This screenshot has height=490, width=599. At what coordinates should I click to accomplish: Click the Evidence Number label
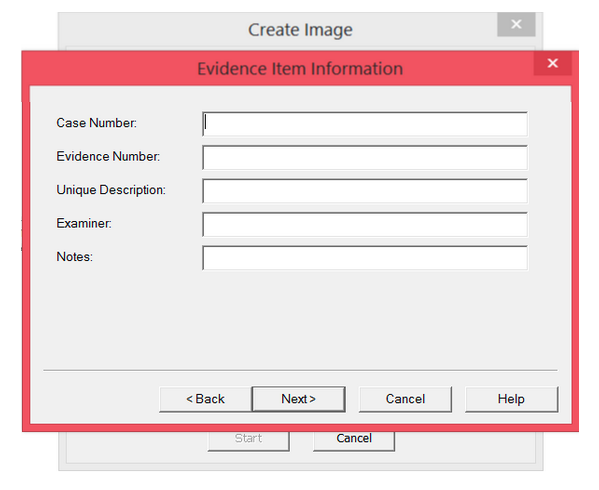108,156
